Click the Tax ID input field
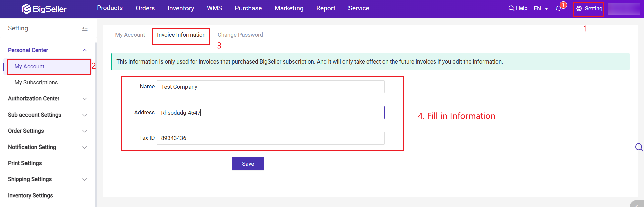644x207 pixels. [x=271, y=138]
